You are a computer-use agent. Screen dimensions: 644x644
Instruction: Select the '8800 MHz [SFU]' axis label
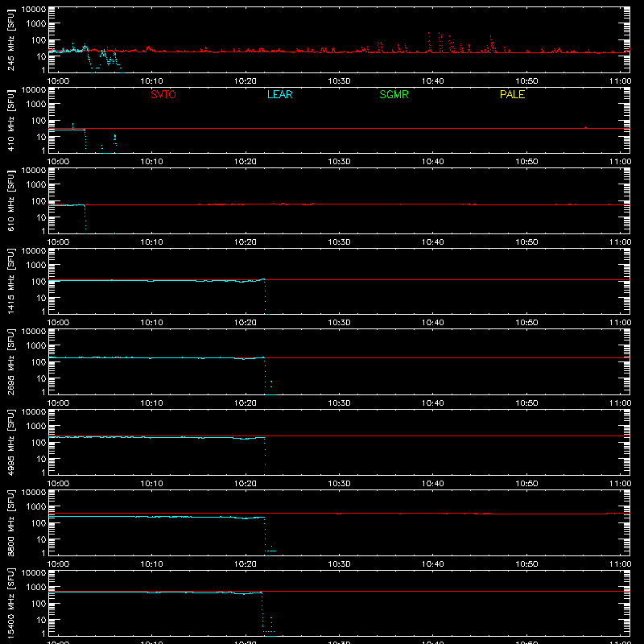tap(11, 522)
